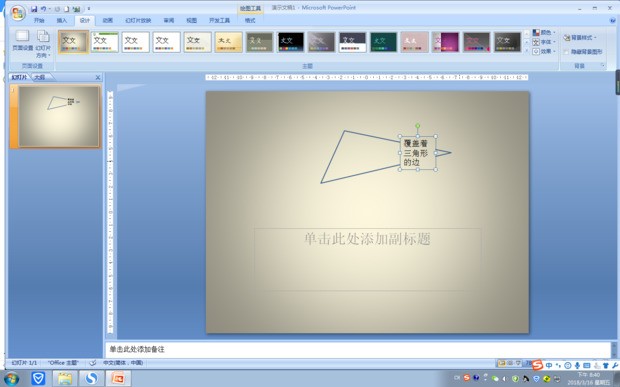Apply the first selected beige gradient theme

[74, 42]
